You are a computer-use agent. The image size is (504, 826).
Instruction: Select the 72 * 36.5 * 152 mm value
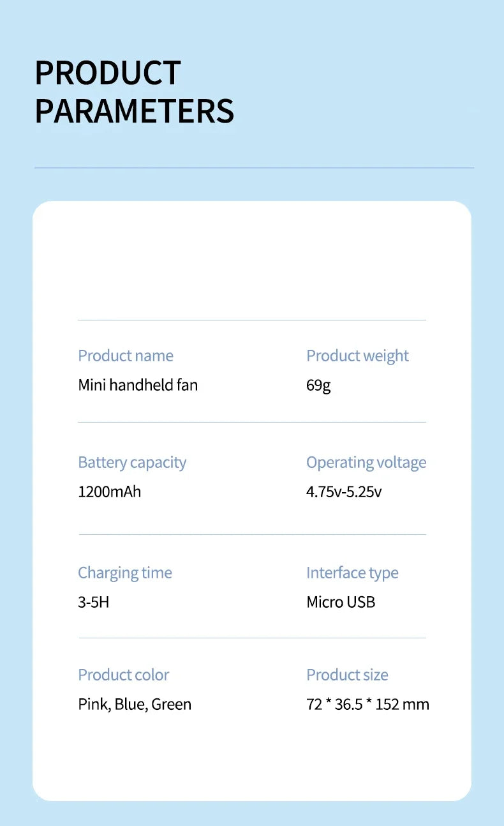click(x=367, y=704)
